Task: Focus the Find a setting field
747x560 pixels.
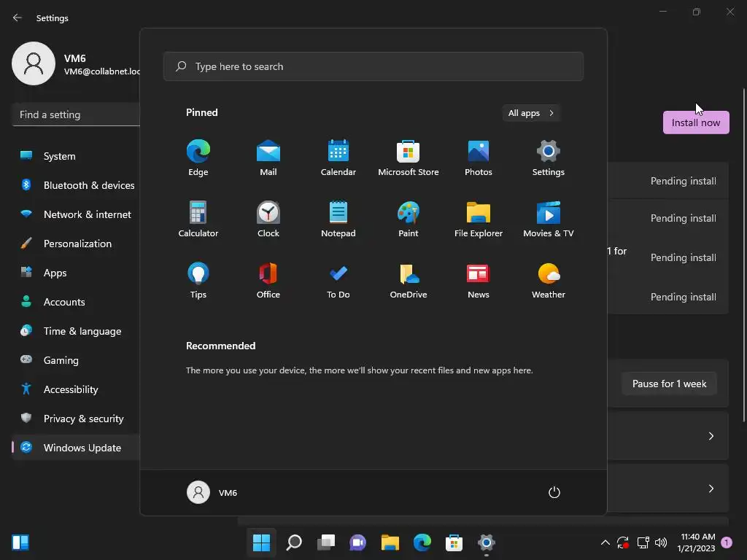Action: (76, 114)
